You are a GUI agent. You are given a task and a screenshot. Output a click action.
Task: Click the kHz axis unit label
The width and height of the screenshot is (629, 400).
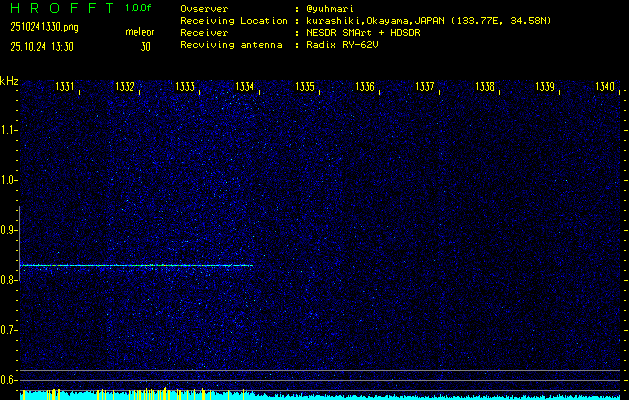pos(9,81)
